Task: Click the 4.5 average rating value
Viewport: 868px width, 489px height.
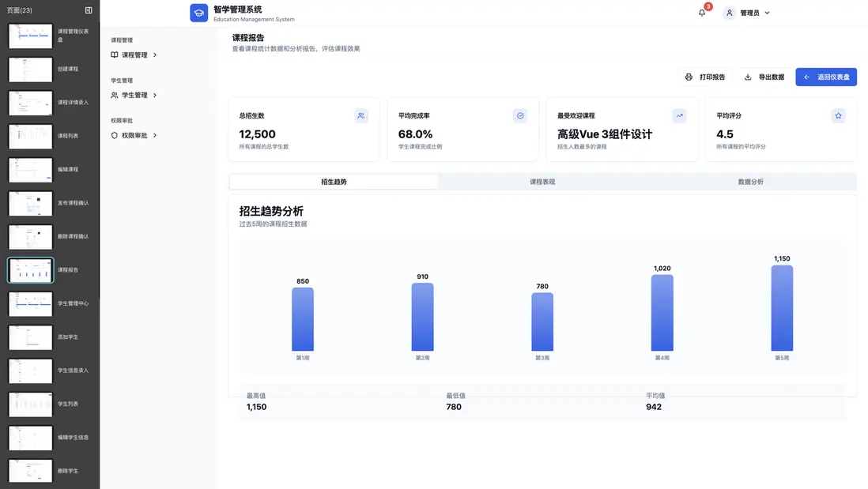Action: [725, 134]
